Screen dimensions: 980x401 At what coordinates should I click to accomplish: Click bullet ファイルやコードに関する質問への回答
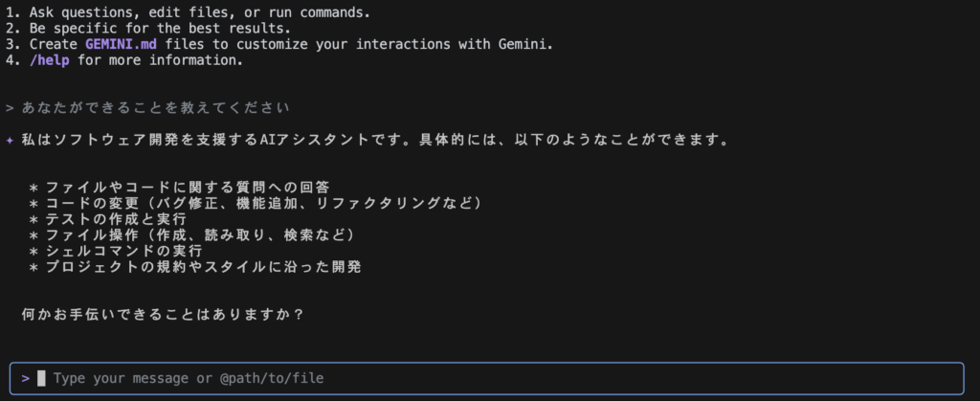pyautogui.click(x=179, y=188)
